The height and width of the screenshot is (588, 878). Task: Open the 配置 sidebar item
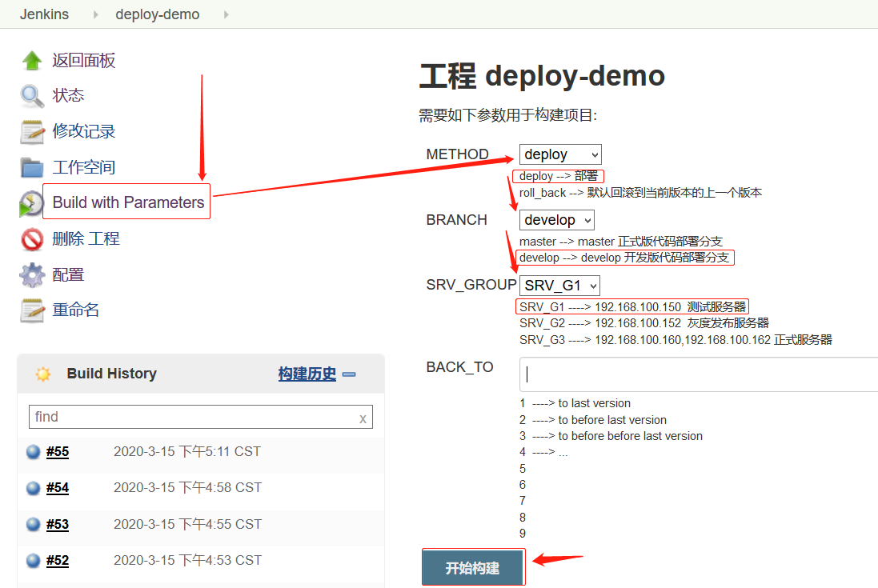click(68, 274)
